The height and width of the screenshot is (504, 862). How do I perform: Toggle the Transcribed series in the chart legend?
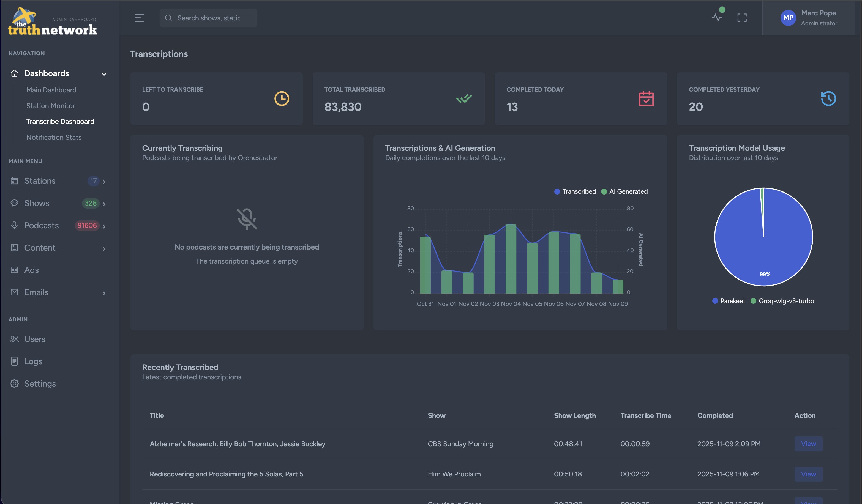pyautogui.click(x=575, y=191)
